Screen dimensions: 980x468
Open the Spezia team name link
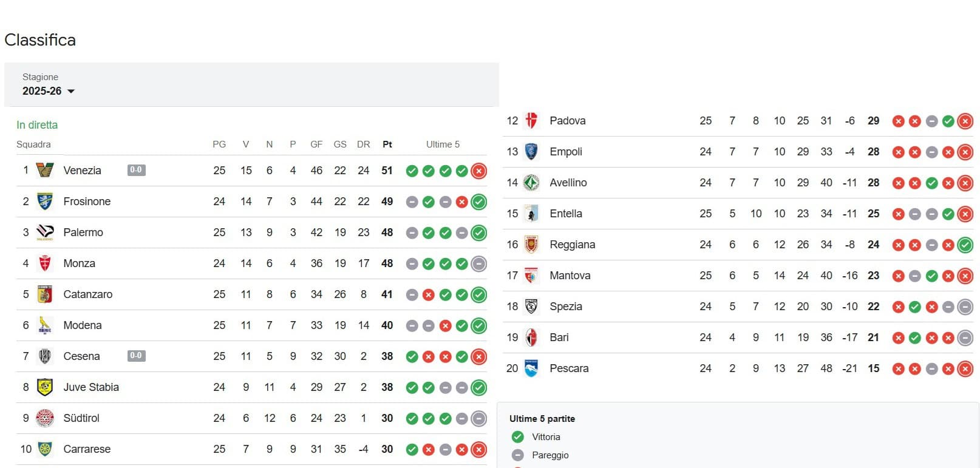click(x=565, y=307)
